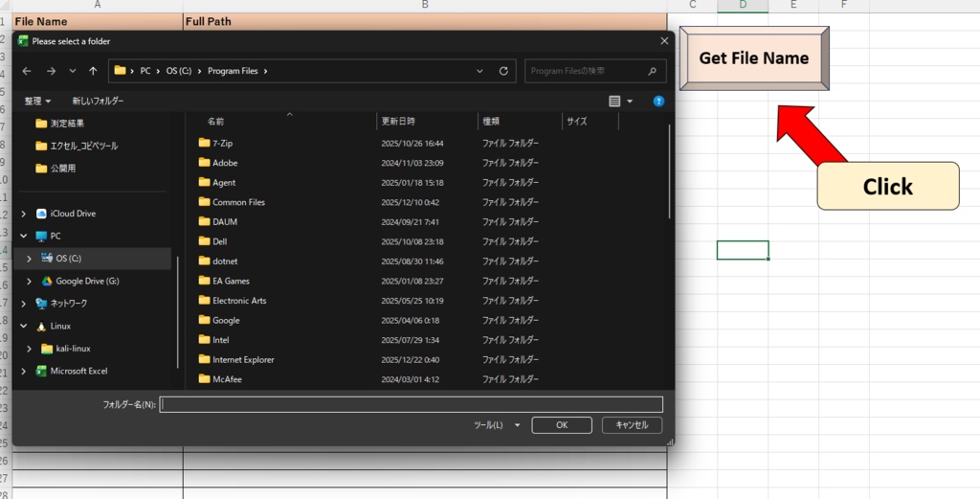Go up one folder level
Screen dimensions: 980x499
click(x=93, y=71)
